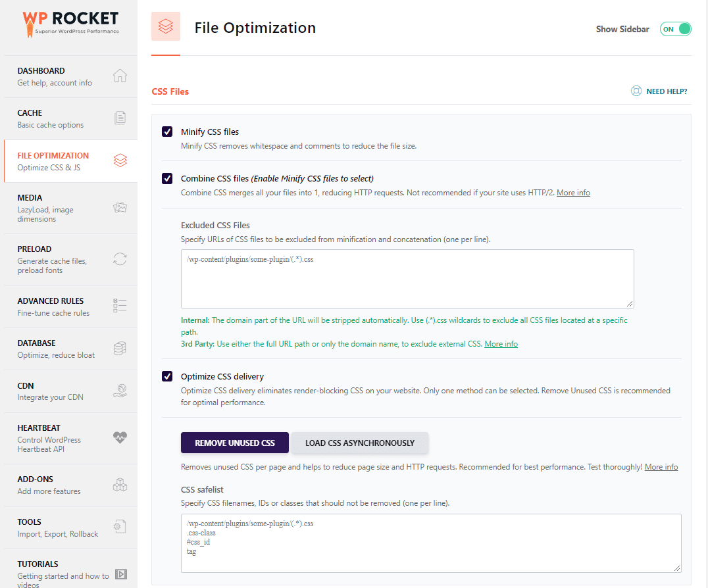Click the Excluded CSS Files label
708x588 pixels.
215,225
